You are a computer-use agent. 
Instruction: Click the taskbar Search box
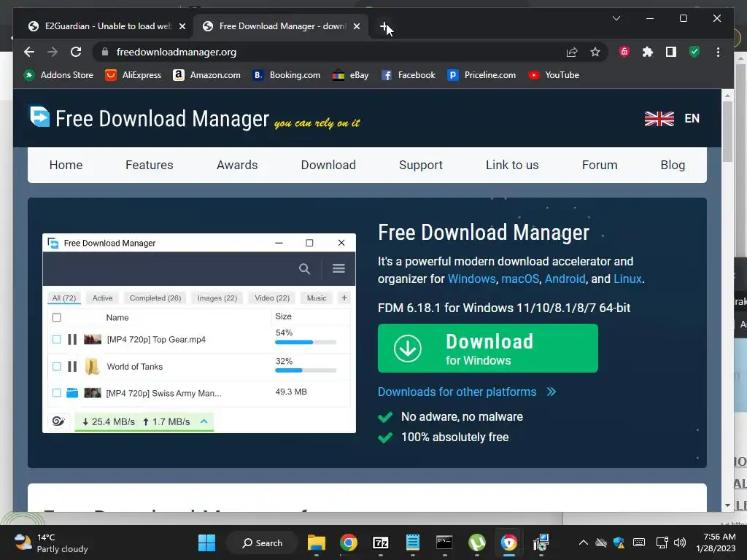click(x=262, y=542)
